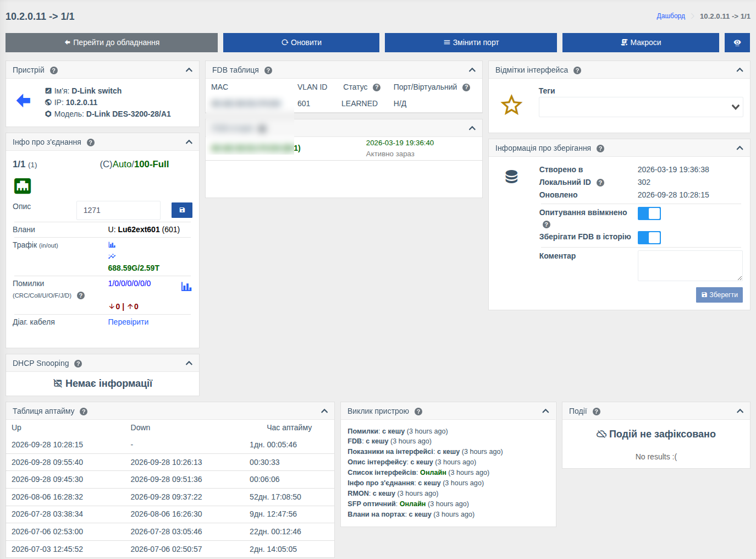
Task: Click Перевірити cable diagnostics link
Action: tap(128, 322)
